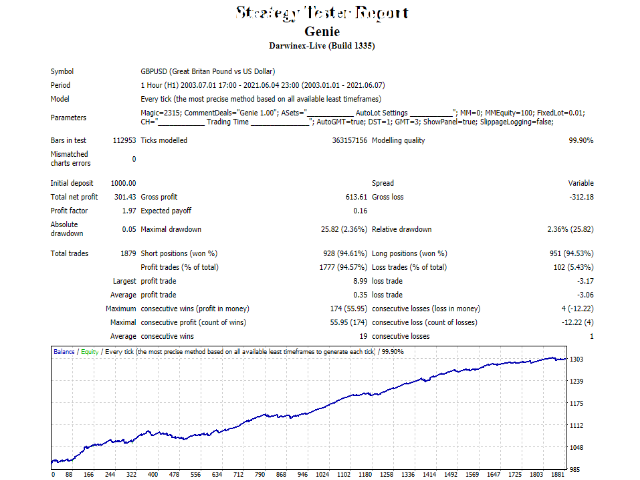
Task: Click the Total trades value '1879'
Action: (x=128, y=253)
